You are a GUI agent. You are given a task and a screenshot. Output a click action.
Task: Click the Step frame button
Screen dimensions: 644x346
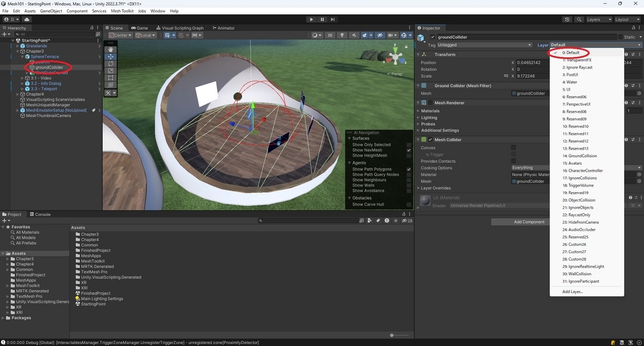(x=333, y=19)
